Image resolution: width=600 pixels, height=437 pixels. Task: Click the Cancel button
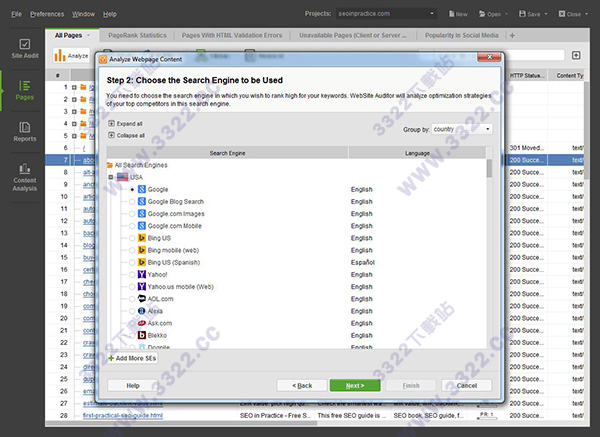point(466,385)
